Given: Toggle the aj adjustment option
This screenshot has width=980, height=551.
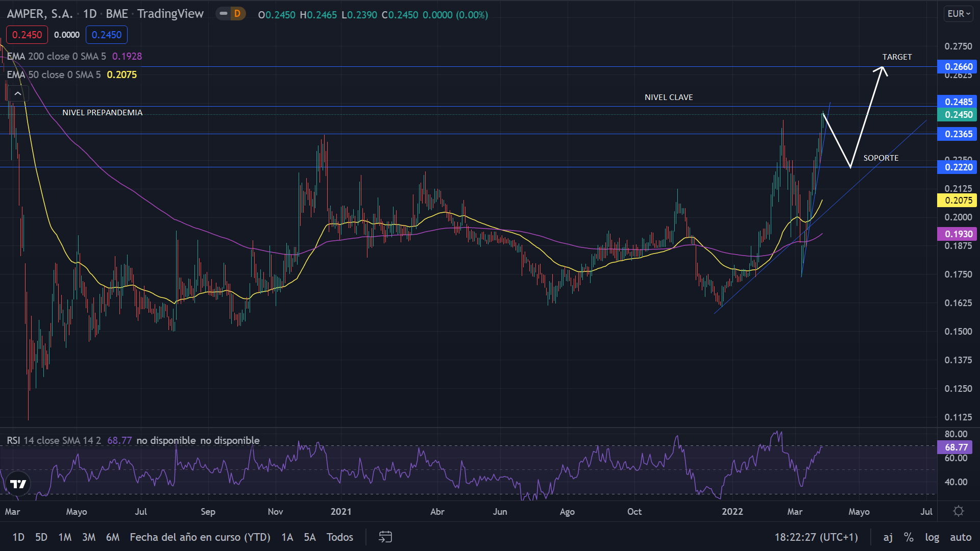Looking at the screenshot, I should click(888, 537).
